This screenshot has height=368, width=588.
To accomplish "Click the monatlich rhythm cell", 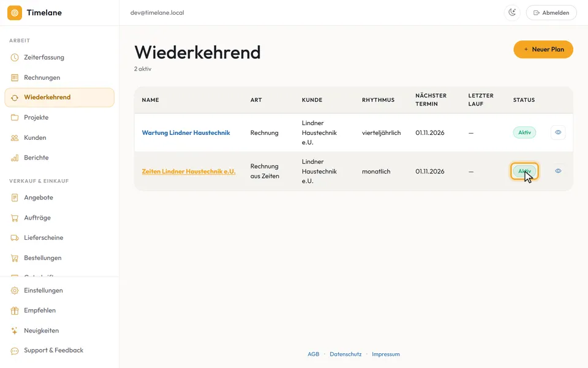I will 376,171.
